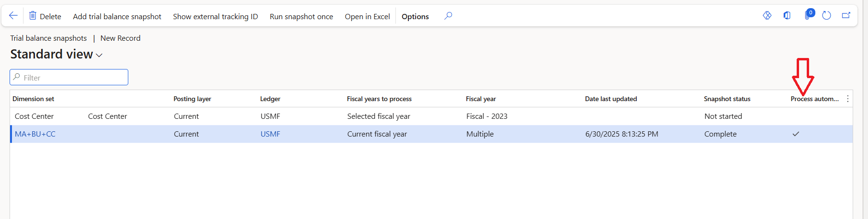Open Dimension set column header menu
The height and width of the screenshot is (219, 868).
click(34, 99)
